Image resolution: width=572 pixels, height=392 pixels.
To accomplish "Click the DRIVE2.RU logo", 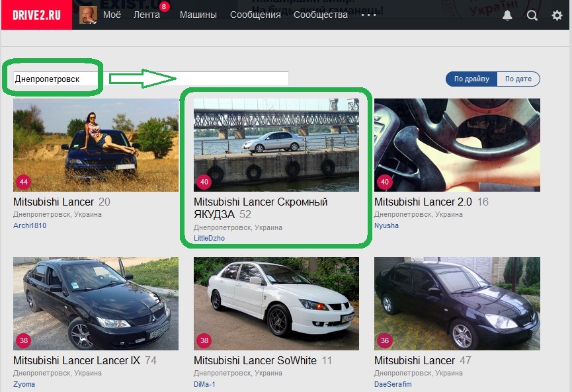I will 36,15.
